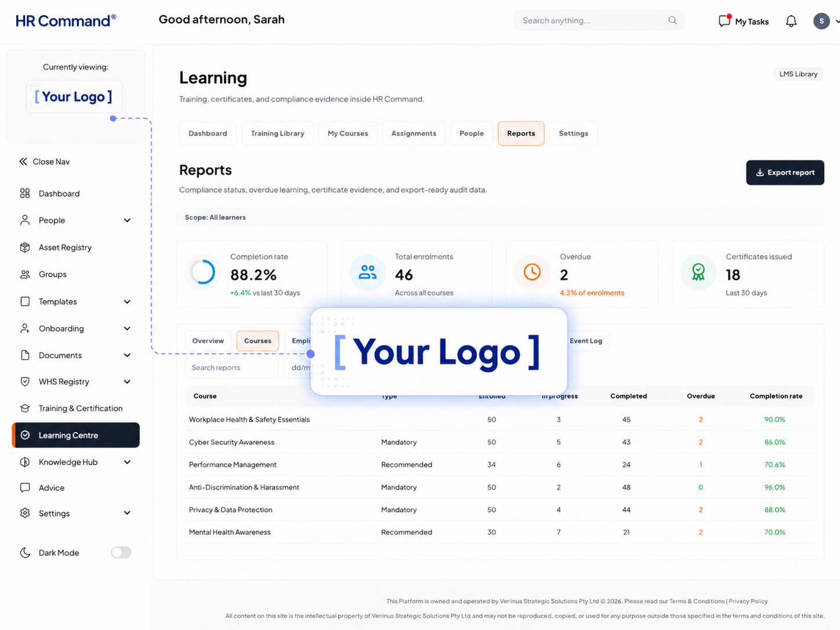
Task: Click the Cyber Security Awareness course
Action: point(231,442)
